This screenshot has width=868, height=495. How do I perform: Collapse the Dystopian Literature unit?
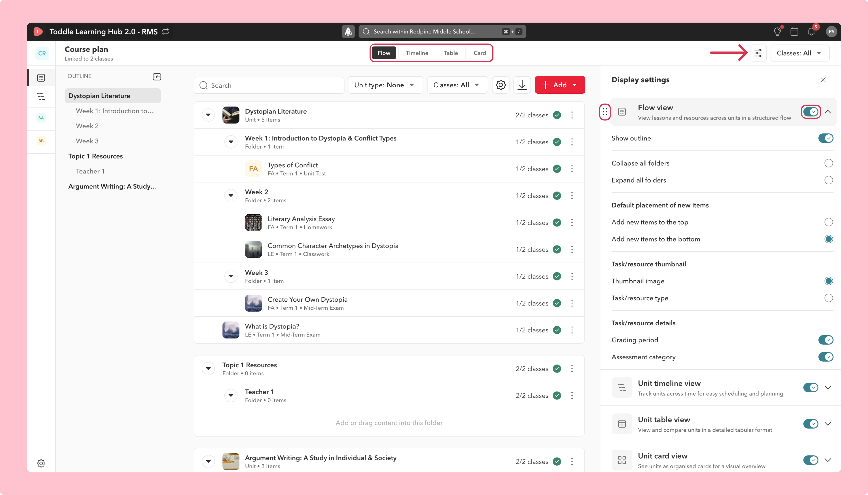click(208, 115)
